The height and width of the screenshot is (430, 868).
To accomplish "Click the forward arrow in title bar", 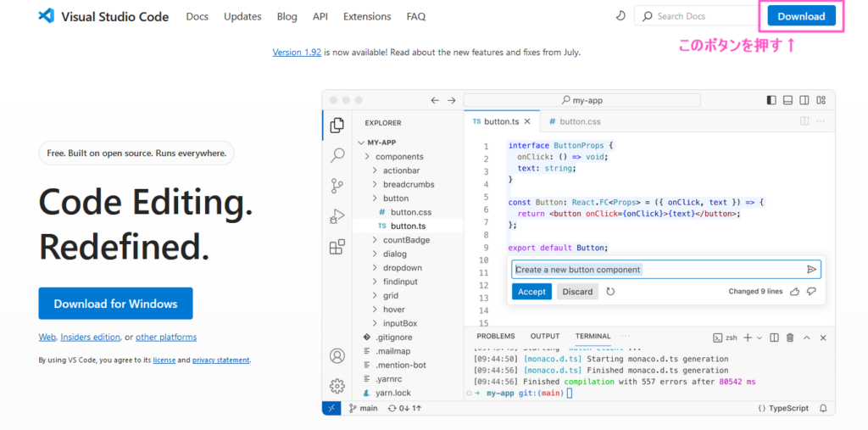I will 452,100.
